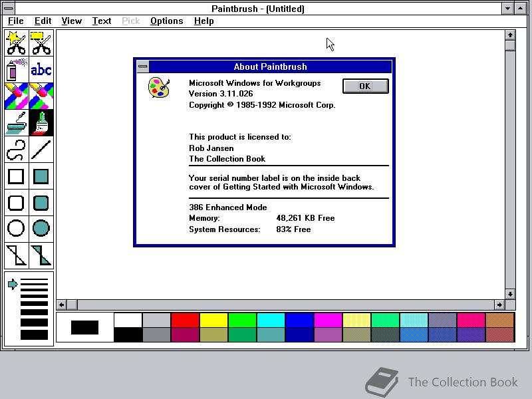Screen dimensions: 532x399
Task: Click the vertical scrollbar thumb
Action: click(510, 45)
